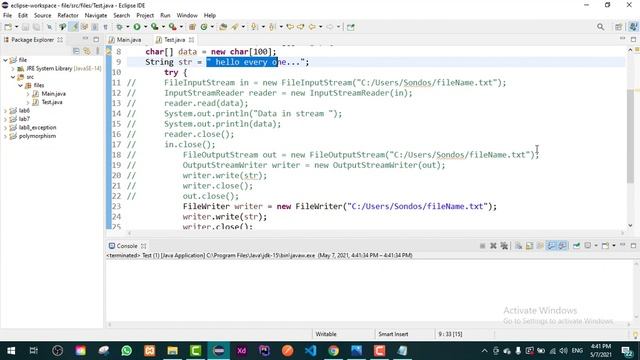Toggle Show Console on Standard Out change
640x360 pixels.
[x=551, y=246]
